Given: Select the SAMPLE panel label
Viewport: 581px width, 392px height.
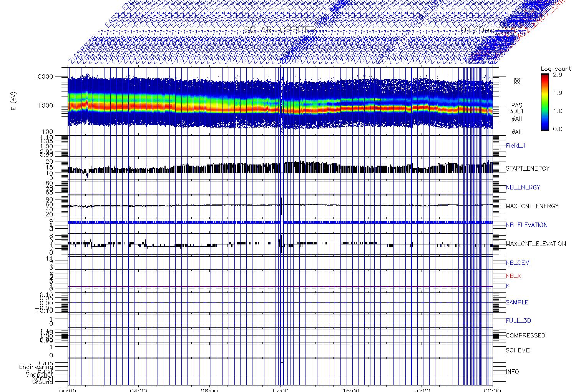Looking at the screenshot, I should (517, 302).
